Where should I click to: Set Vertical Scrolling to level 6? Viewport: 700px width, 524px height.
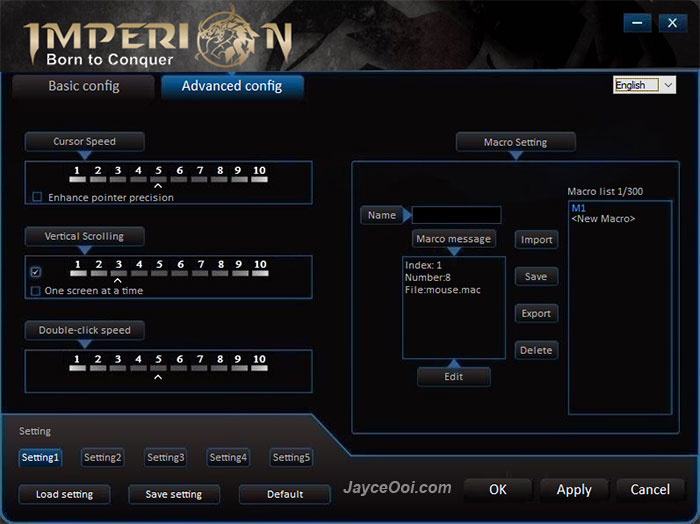180,268
